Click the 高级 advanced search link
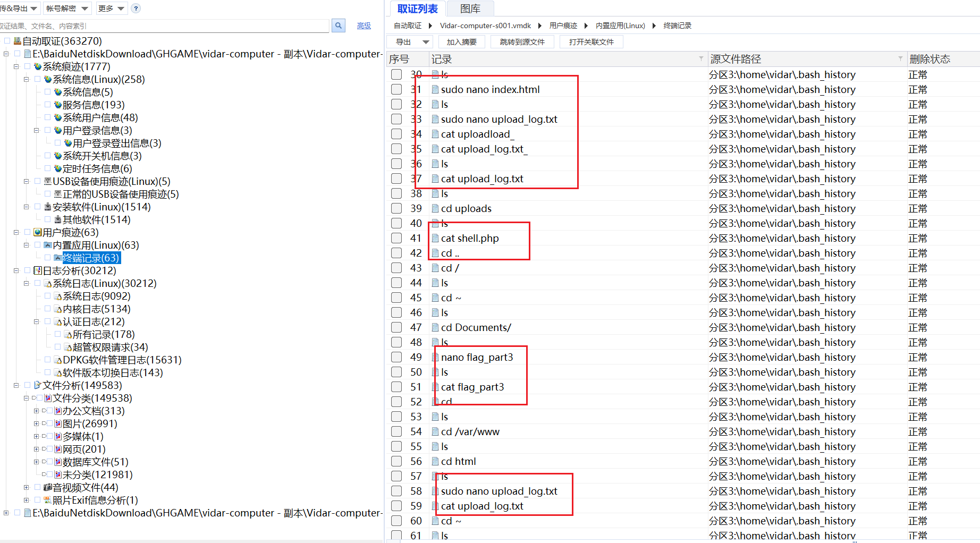 click(x=364, y=26)
